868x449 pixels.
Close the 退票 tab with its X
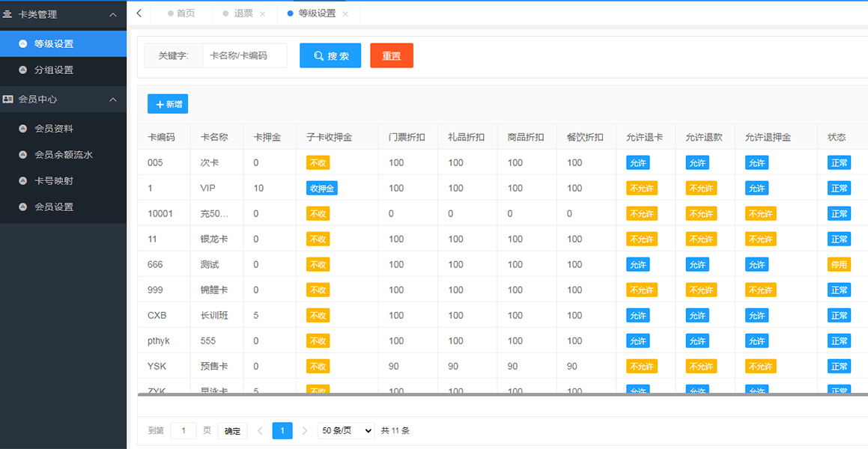262,14
